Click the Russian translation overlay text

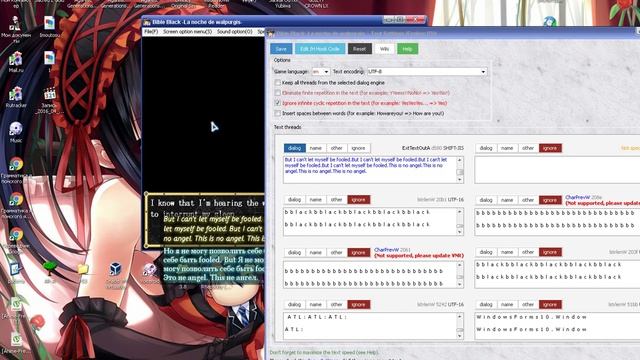(x=214, y=264)
